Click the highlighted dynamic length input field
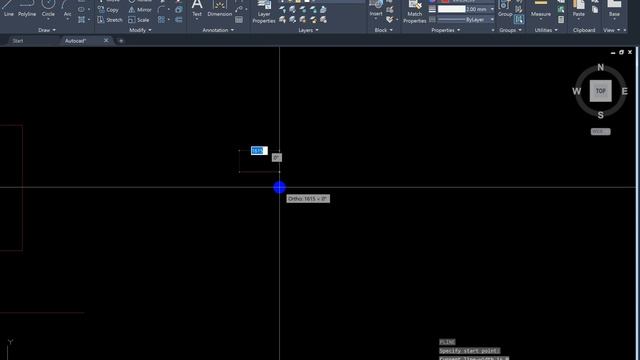The width and height of the screenshot is (640, 360). click(259, 151)
